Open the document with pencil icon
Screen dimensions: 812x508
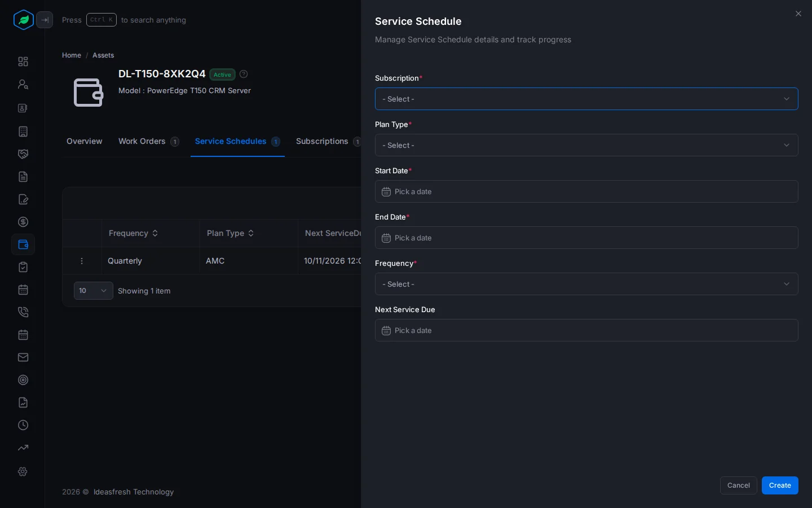[x=23, y=199]
